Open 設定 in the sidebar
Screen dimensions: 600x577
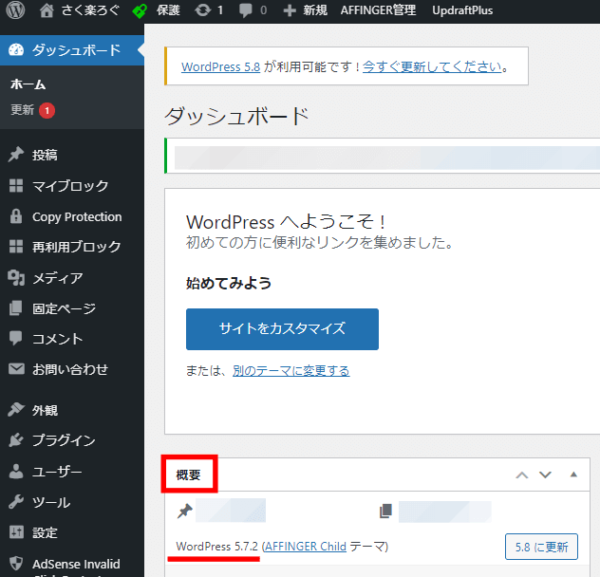(45, 533)
